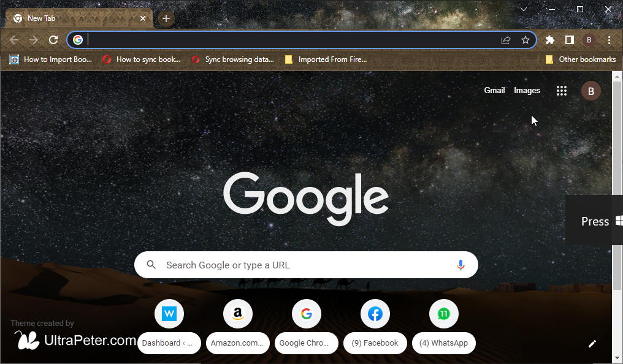The width and height of the screenshot is (623, 364).
Task: Share this page icon in address bar
Action: (506, 40)
